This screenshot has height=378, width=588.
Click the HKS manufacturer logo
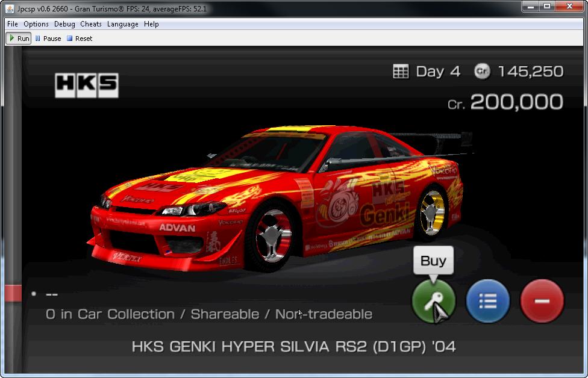86,85
